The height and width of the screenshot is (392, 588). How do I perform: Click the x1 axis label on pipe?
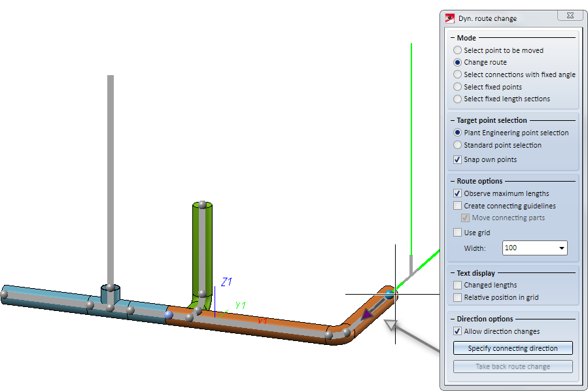262,321
